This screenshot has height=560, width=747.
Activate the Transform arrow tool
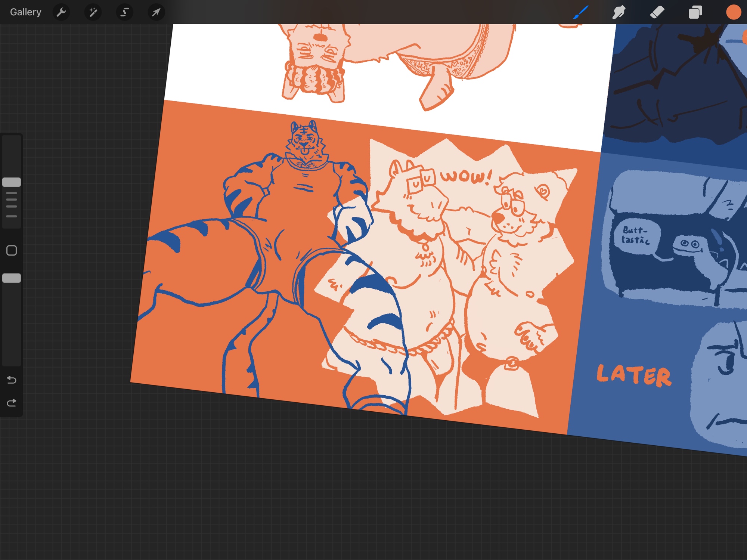coord(156,12)
